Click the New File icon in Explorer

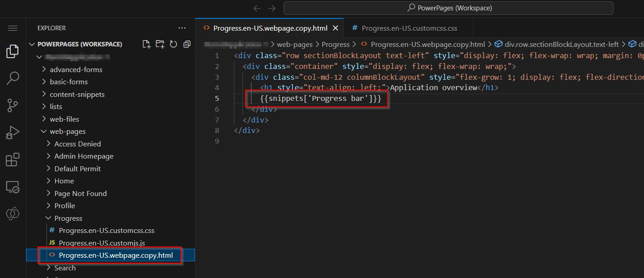tap(146, 44)
